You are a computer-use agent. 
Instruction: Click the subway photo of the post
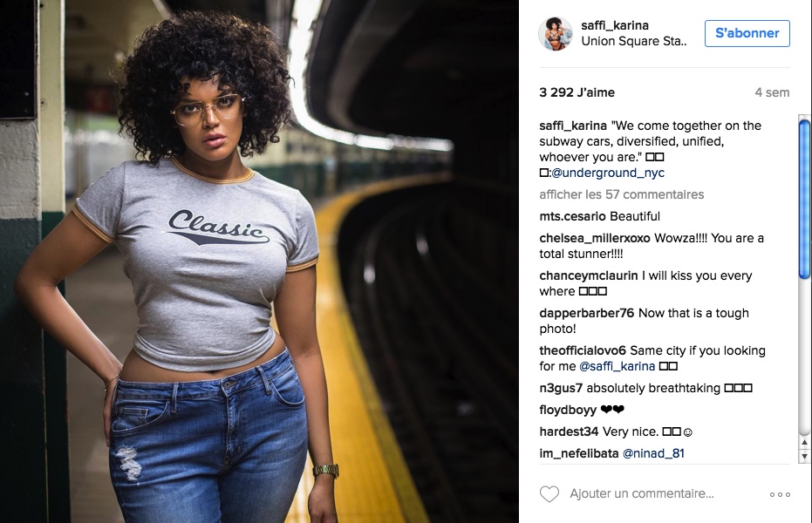(x=259, y=261)
